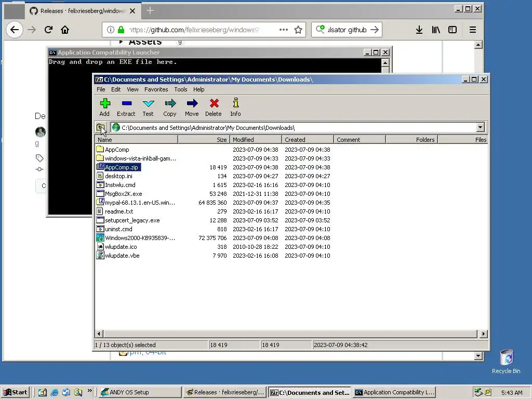
Task: Click the Folders column header
Action: point(411,139)
